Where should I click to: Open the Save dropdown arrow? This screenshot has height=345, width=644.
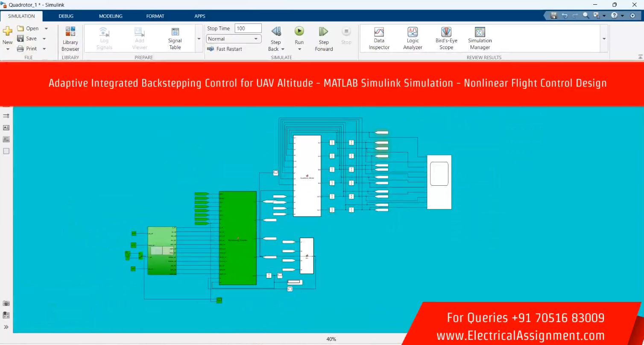44,39
